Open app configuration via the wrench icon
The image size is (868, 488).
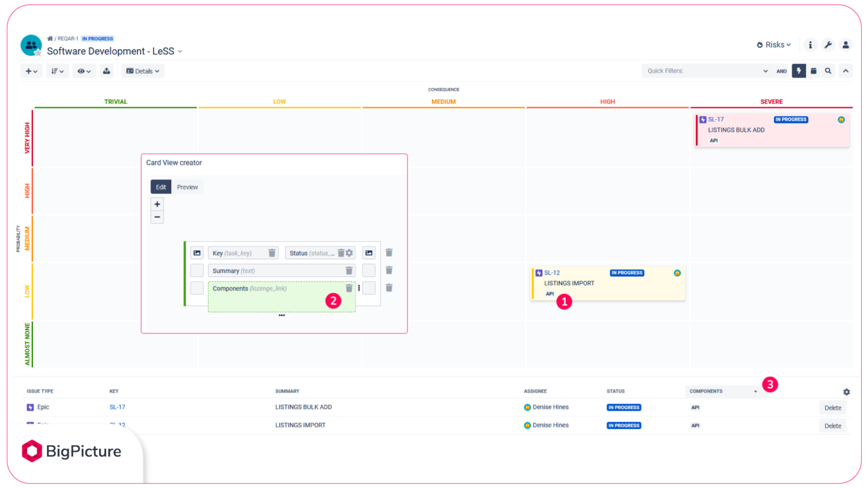click(828, 45)
